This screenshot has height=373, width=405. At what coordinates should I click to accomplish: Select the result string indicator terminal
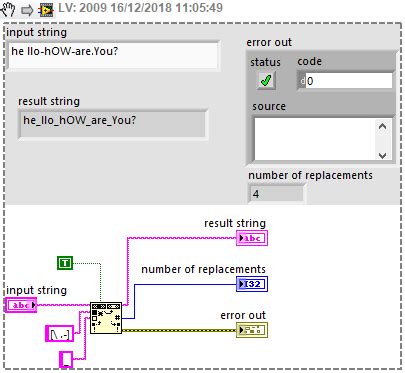[252, 238]
